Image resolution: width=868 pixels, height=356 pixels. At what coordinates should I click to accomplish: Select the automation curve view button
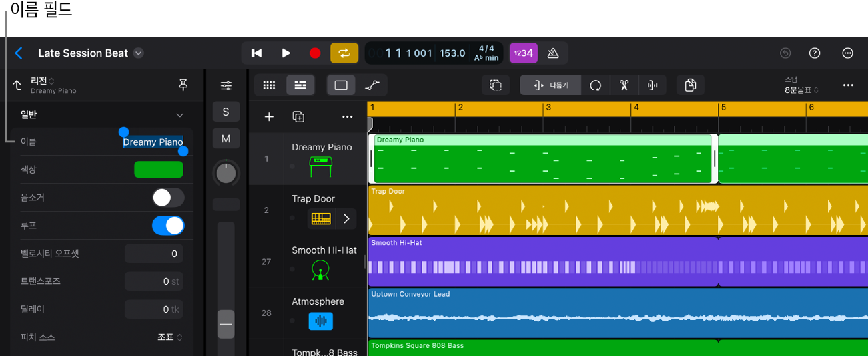[x=372, y=85]
